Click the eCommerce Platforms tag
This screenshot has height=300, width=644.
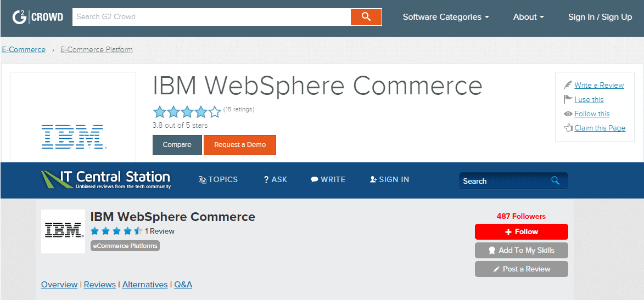[x=125, y=246]
